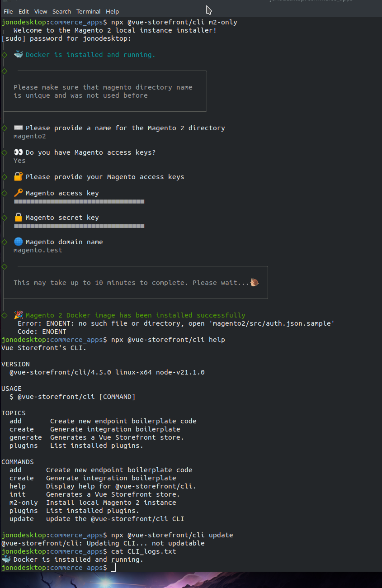Click the padlock emoji beside Magento secret key
The image size is (382, 588).
19,218
